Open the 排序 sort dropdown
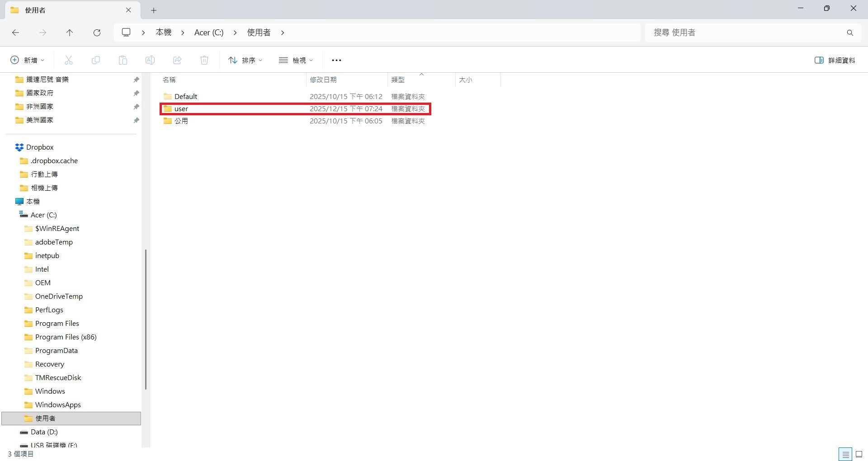 [245, 60]
